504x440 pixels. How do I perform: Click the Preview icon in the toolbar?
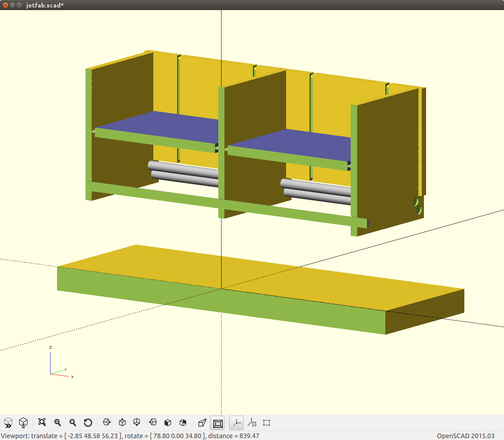[8, 423]
